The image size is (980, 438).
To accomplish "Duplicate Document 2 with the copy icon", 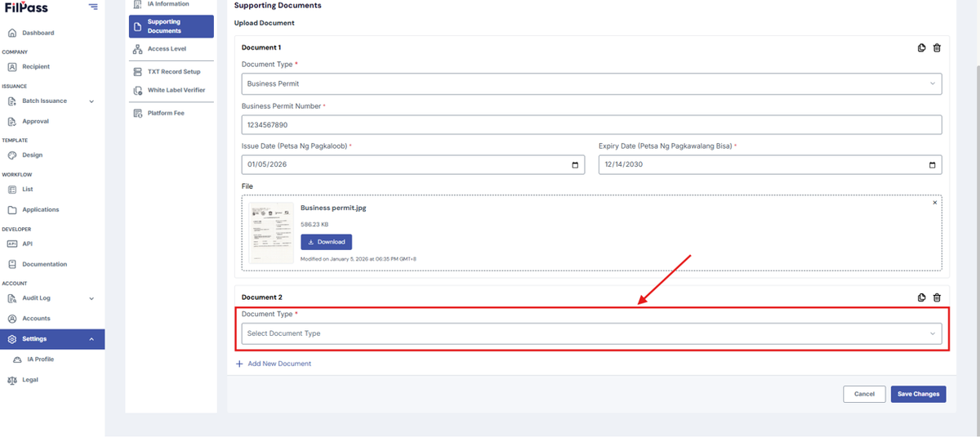I will 922,297.
